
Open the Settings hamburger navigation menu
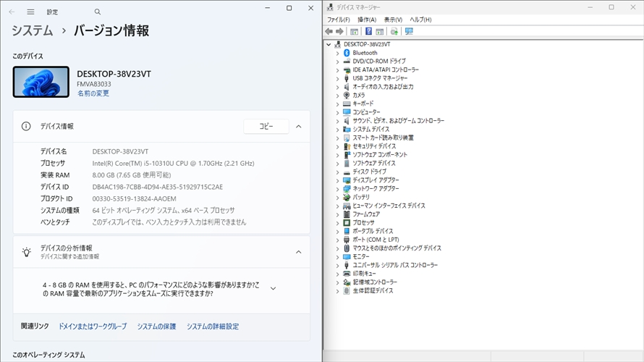click(30, 12)
